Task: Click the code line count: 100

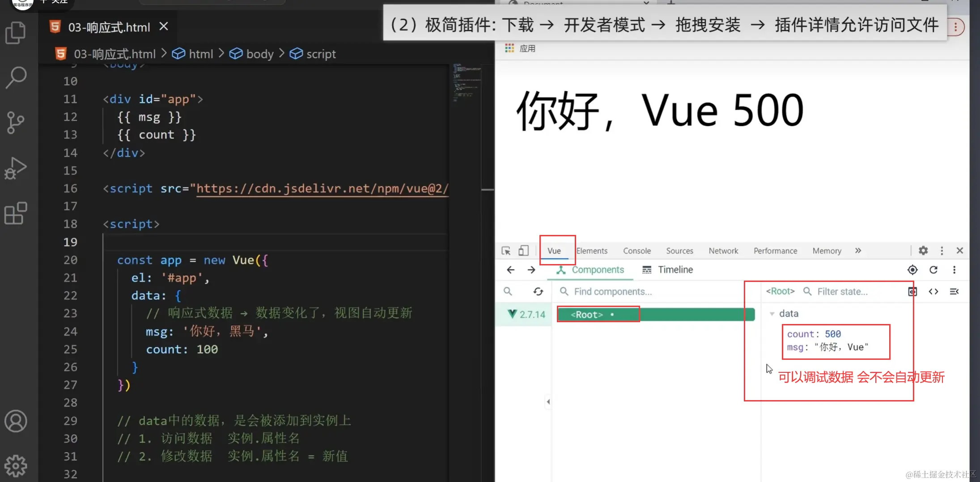Action: 182,350
